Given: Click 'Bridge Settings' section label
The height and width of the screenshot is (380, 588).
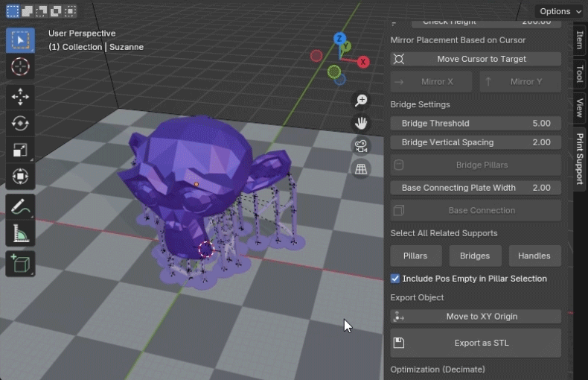Looking at the screenshot, I should click(420, 104).
